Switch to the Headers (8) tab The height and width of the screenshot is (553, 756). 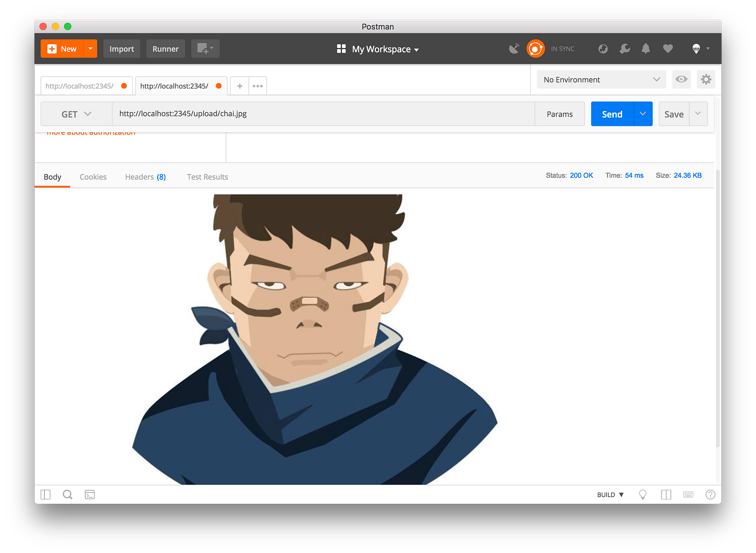coord(145,177)
